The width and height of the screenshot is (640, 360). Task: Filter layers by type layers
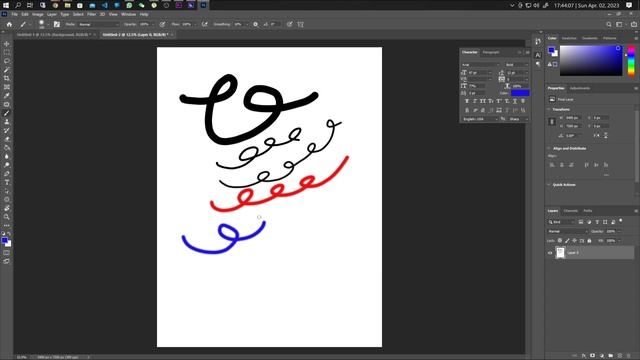tap(597, 222)
